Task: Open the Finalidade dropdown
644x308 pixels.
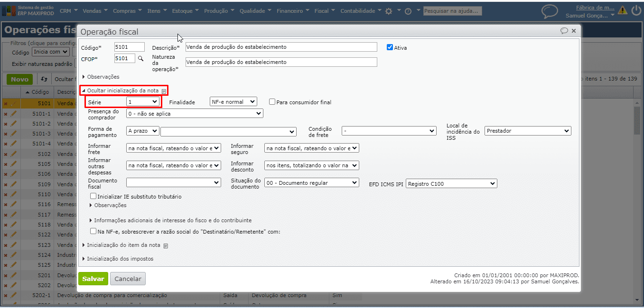Action: coord(233,101)
